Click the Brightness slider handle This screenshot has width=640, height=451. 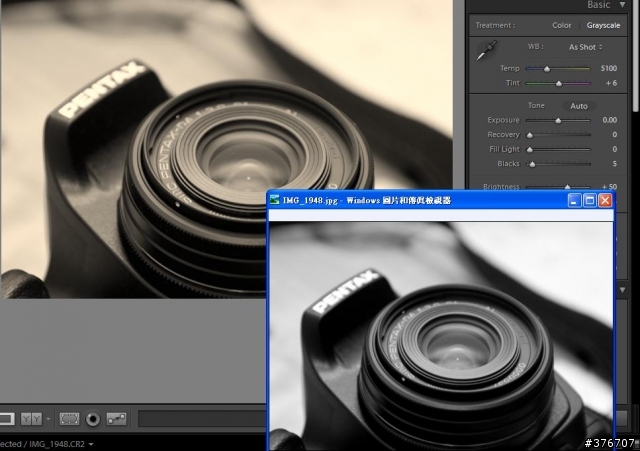(x=567, y=187)
